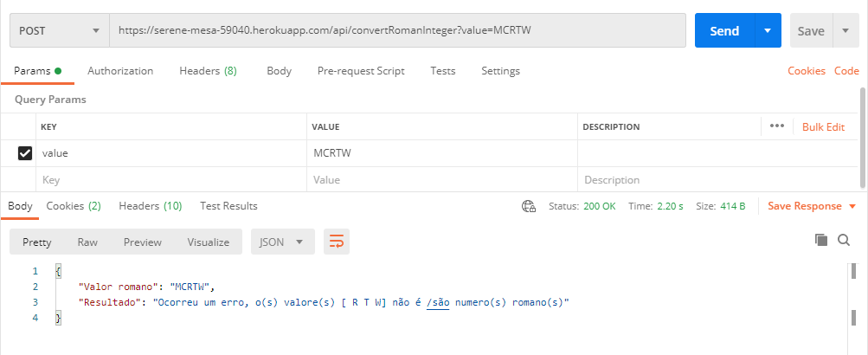Screen dimensions: 868x355
Task: Click the VALUE column header
Action: (x=325, y=126)
